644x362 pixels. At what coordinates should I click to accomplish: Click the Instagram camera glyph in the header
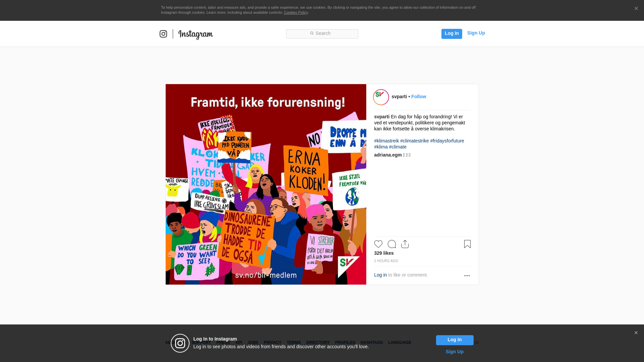point(163,34)
